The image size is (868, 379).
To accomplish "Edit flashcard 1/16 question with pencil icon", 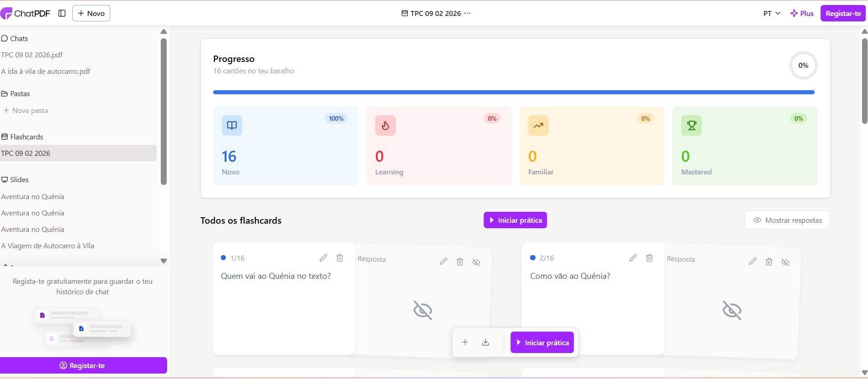I will (323, 258).
